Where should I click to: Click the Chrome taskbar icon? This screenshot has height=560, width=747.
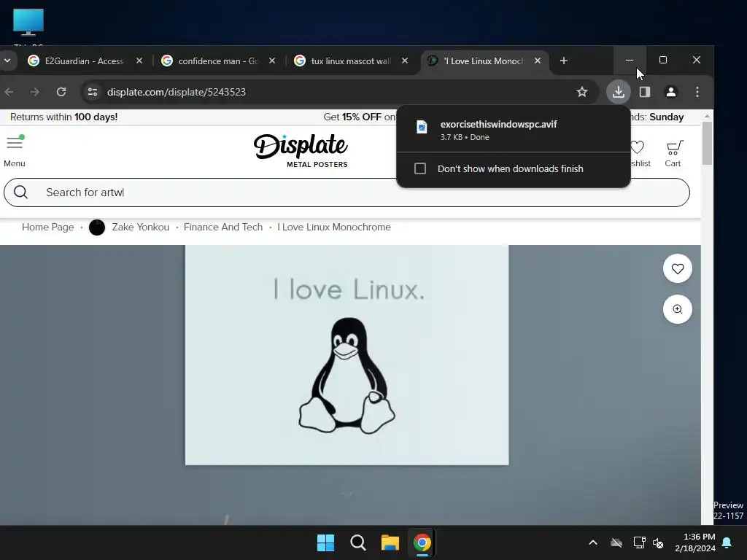(x=422, y=542)
